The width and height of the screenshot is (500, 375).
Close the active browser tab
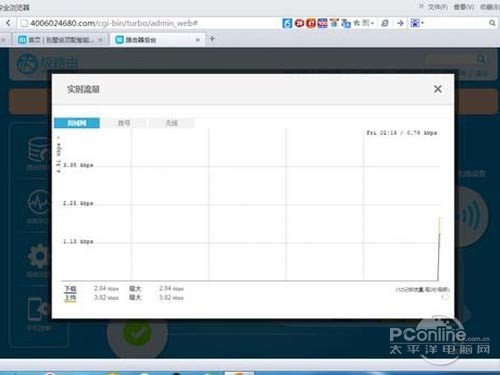pos(198,40)
